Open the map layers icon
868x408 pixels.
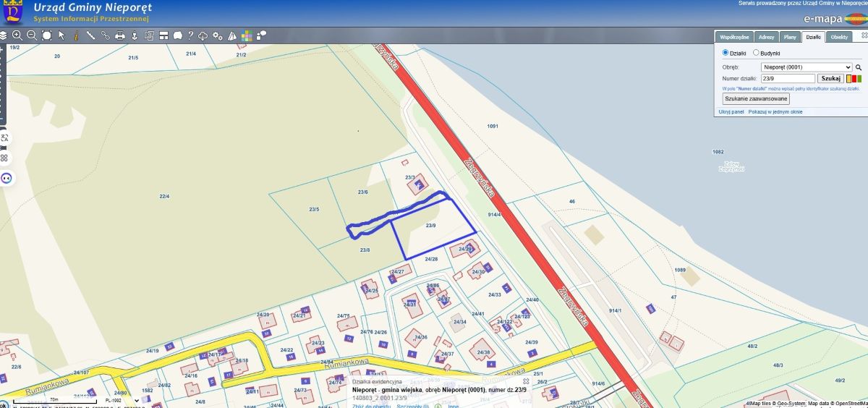(x=4, y=35)
